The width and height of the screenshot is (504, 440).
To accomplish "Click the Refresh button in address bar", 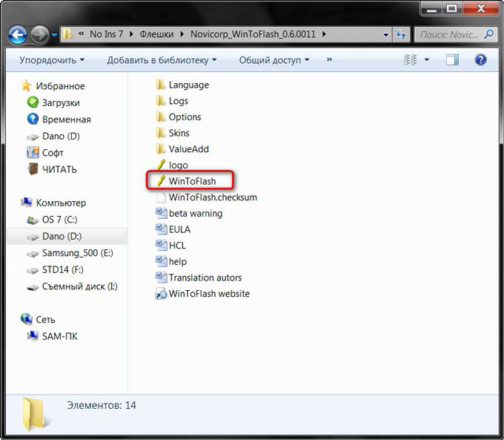I will (x=401, y=34).
